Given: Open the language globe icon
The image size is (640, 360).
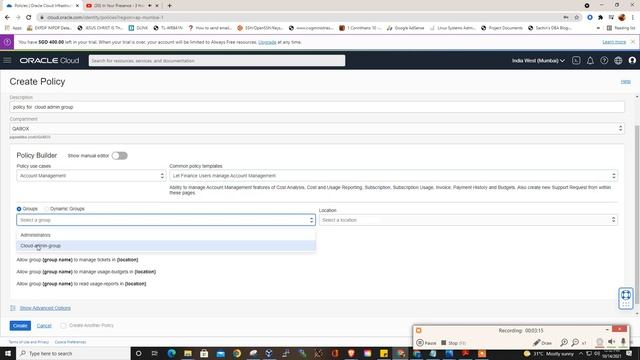Looking at the screenshot, I should point(618,60).
